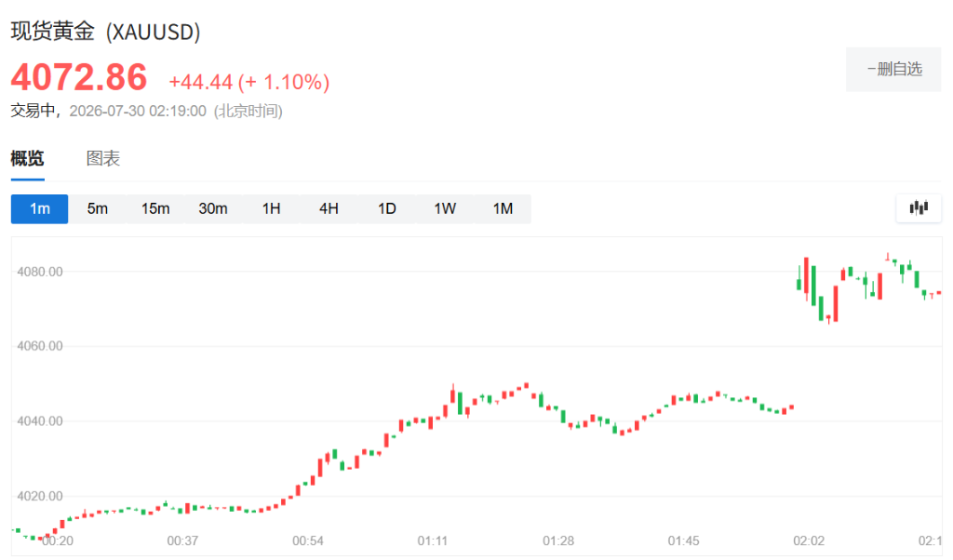This screenshot has width=953, height=560.
Task: Click the +44.44 (+1.10%) change value
Action: (249, 82)
